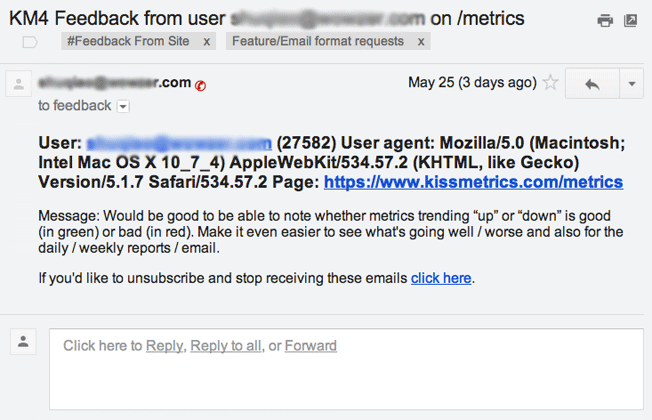Star this message dated May 25
This screenshot has height=420, width=652.
pyautogui.click(x=550, y=82)
